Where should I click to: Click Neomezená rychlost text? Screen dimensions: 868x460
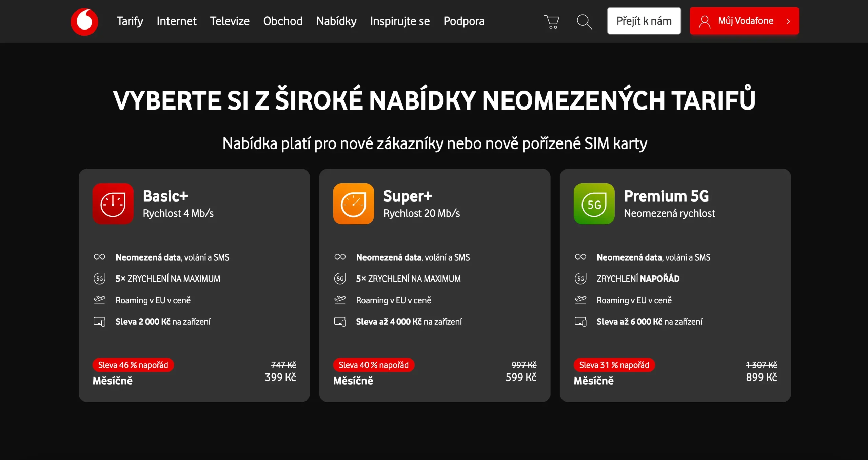tap(670, 213)
